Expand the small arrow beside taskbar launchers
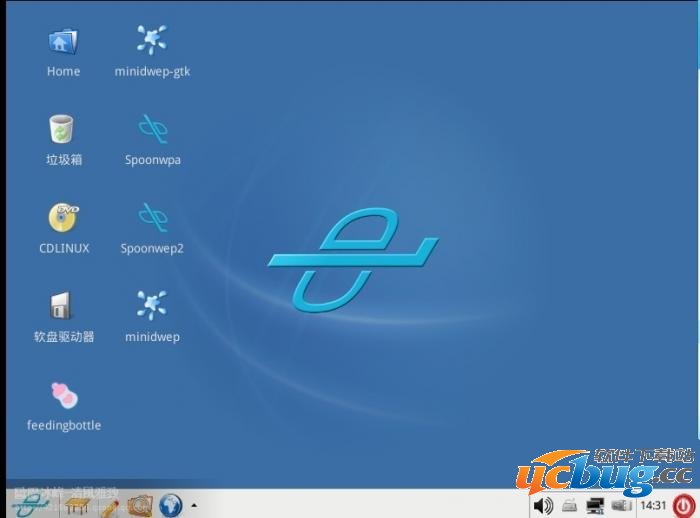This screenshot has width=700, height=518. [x=194, y=505]
